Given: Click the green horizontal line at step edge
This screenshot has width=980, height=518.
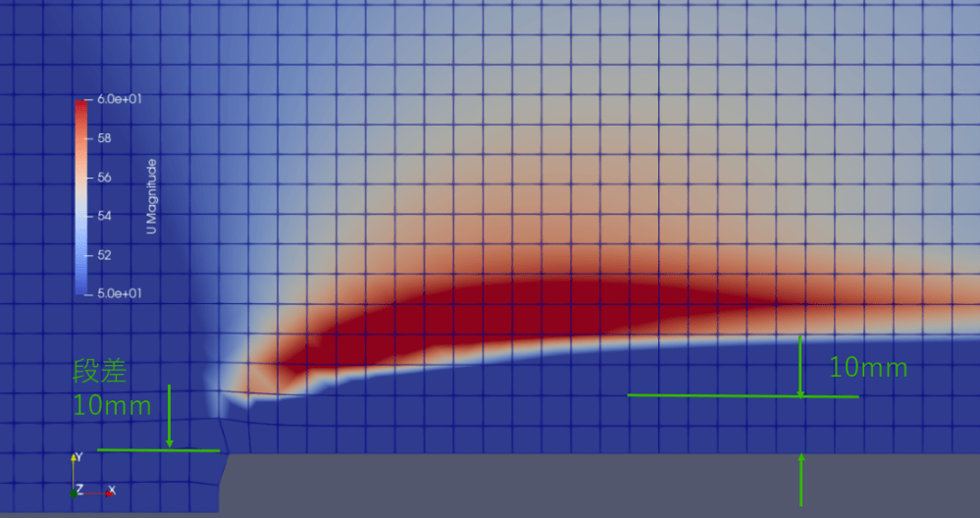Looking at the screenshot, I should tap(159, 450).
